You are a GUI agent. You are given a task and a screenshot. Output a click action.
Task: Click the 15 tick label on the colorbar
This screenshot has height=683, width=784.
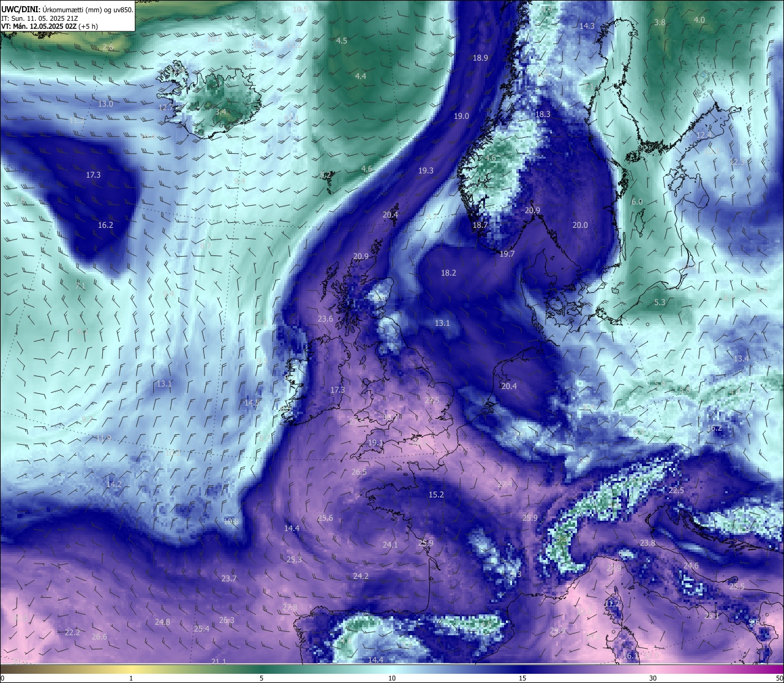[522, 678]
